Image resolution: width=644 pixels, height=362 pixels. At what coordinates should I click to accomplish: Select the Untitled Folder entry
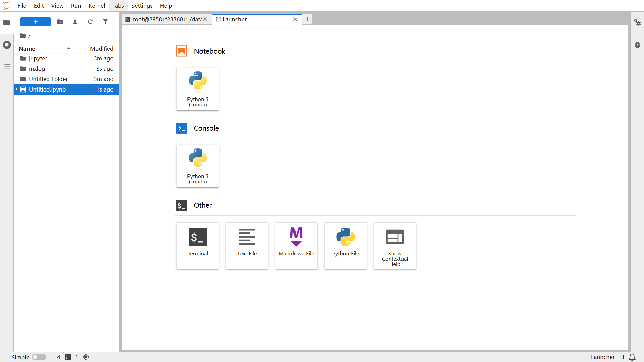[66, 79]
